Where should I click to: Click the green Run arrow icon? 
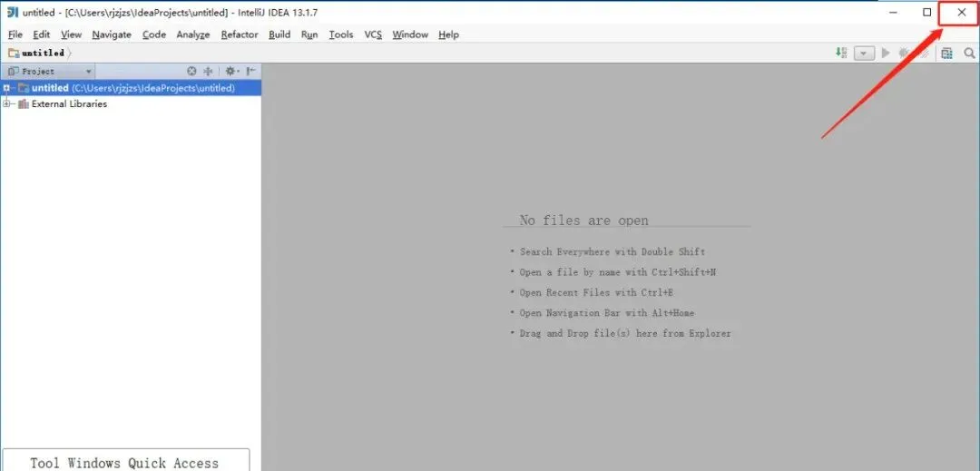(x=885, y=54)
